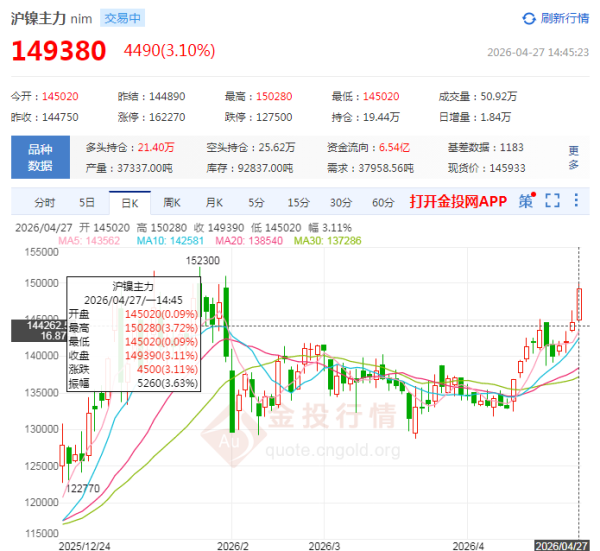This screenshot has height=551, width=600.
Task: Click the refresh quotes icon
Action: tap(528, 18)
